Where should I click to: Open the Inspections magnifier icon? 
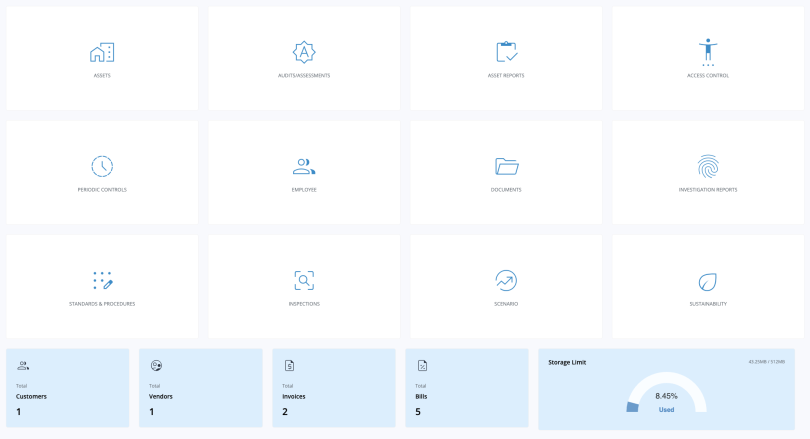[x=304, y=280]
